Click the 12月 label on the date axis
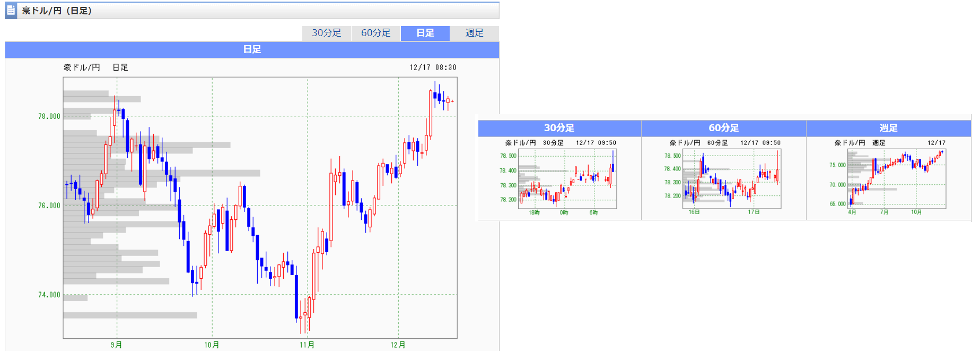Screen dimensions: 980x351 (398, 345)
